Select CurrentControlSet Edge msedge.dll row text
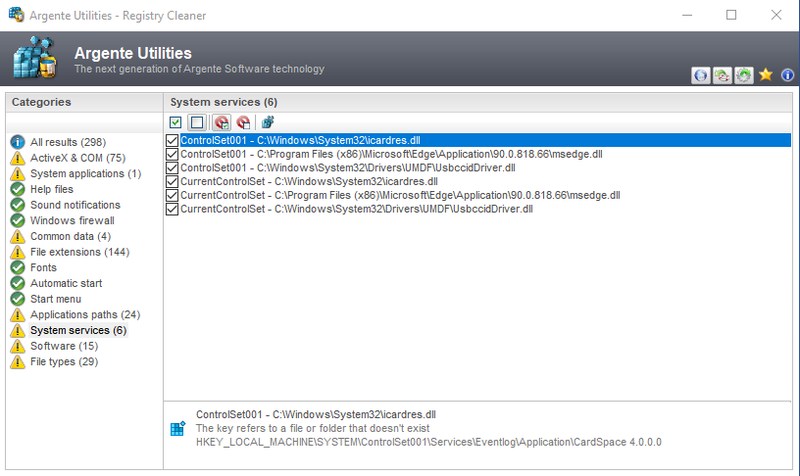Image resolution: width=800 pixels, height=476 pixels. [401, 195]
